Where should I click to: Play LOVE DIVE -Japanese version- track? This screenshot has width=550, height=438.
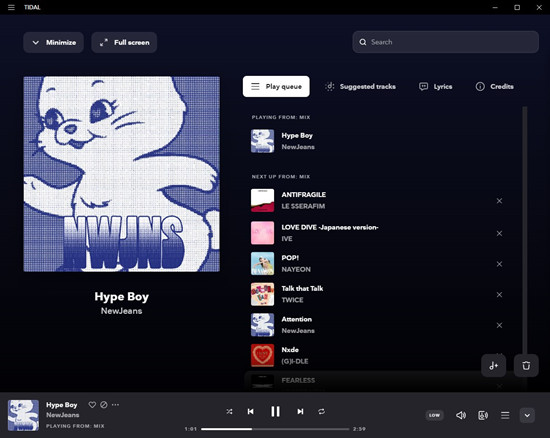pyautogui.click(x=330, y=227)
